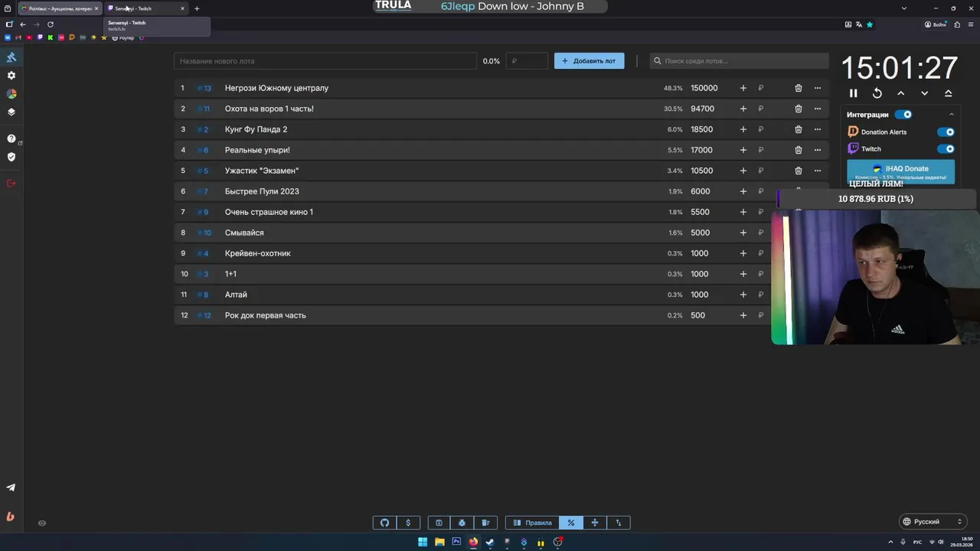The width and height of the screenshot is (980, 551).
Task: Add amount to Быстрее Пули 2023 lot
Action: pos(743,191)
